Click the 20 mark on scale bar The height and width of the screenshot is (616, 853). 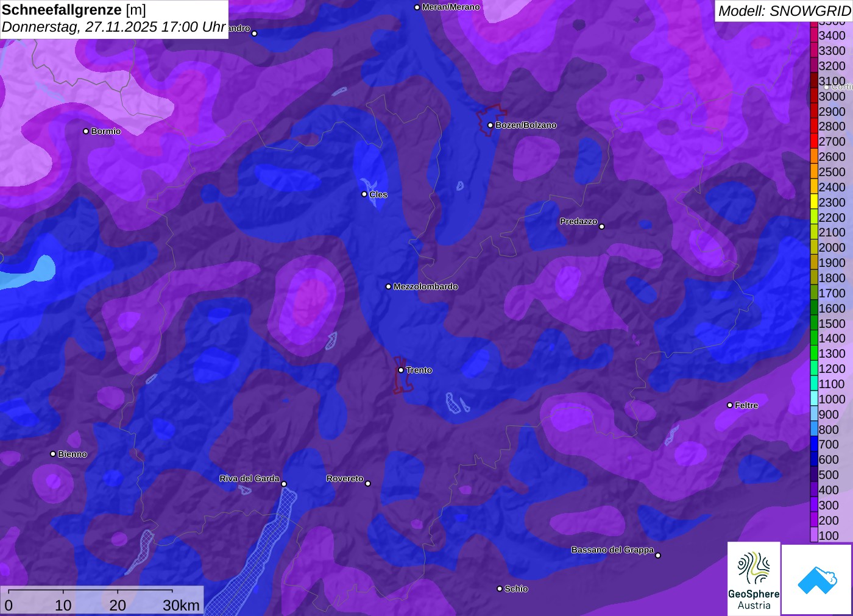118,605
